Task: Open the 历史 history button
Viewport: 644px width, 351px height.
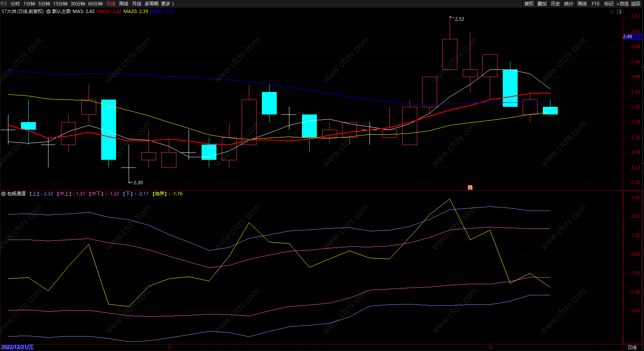Action: point(555,3)
